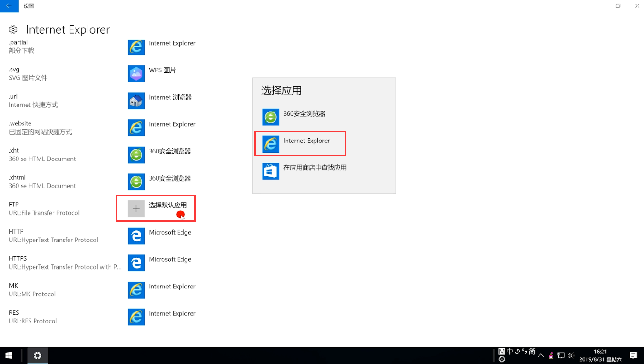Click the 'HTTP' protocol label

tap(16, 231)
